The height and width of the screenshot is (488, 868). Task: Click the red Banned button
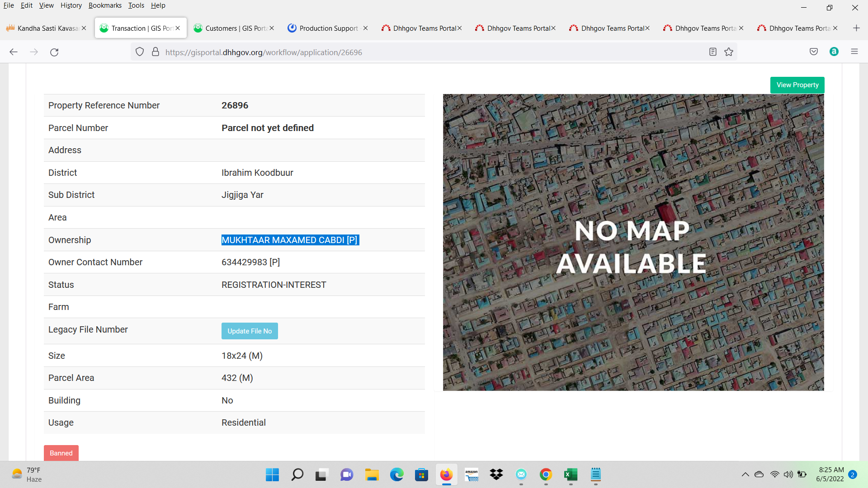click(x=61, y=453)
